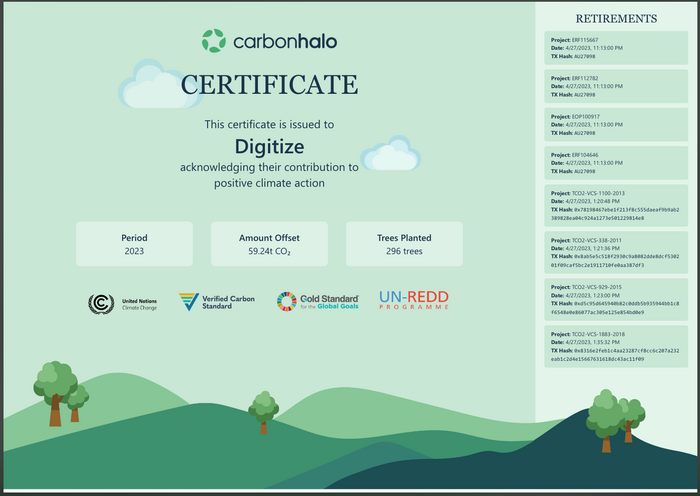
Task: Select the Amount Offset 59.24t CO₂ card
Action: [x=269, y=245]
